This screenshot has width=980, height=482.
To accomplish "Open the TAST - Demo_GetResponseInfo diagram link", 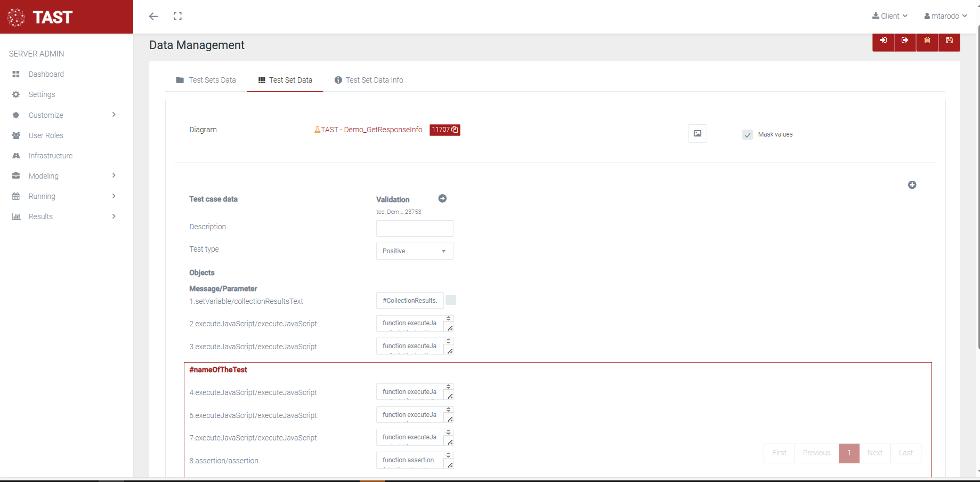I will point(371,130).
